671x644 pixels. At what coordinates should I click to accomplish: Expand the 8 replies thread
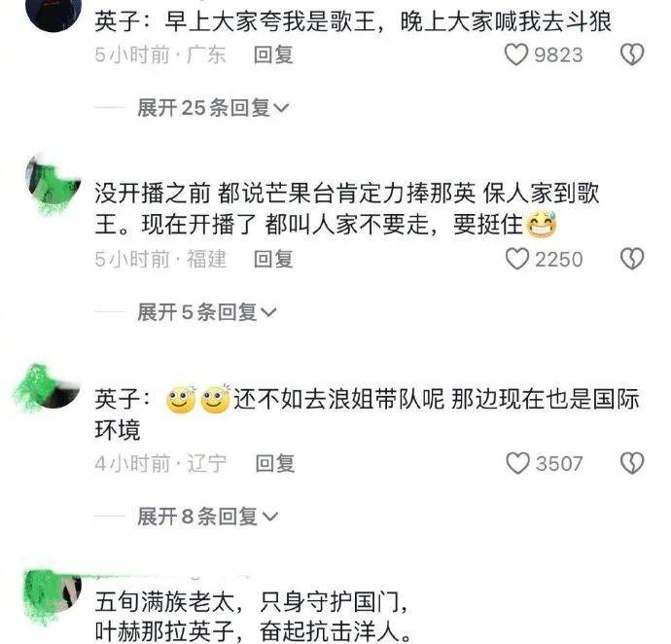(x=207, y=516)
